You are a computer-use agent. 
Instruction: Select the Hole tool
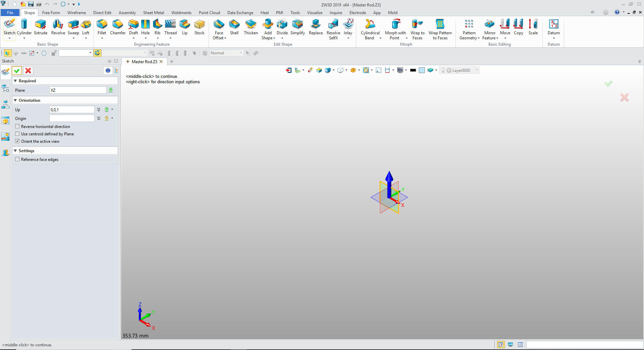pyautogui.click(x=145, y=27)
